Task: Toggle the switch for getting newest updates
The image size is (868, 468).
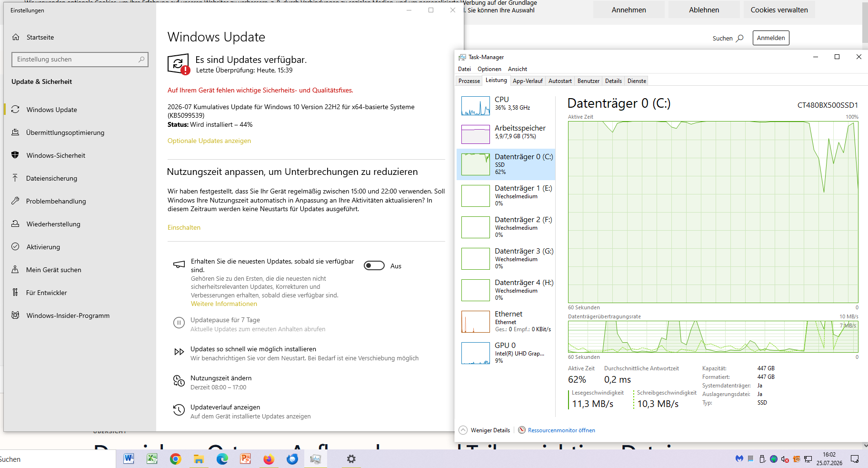Action: pos(374,265)
